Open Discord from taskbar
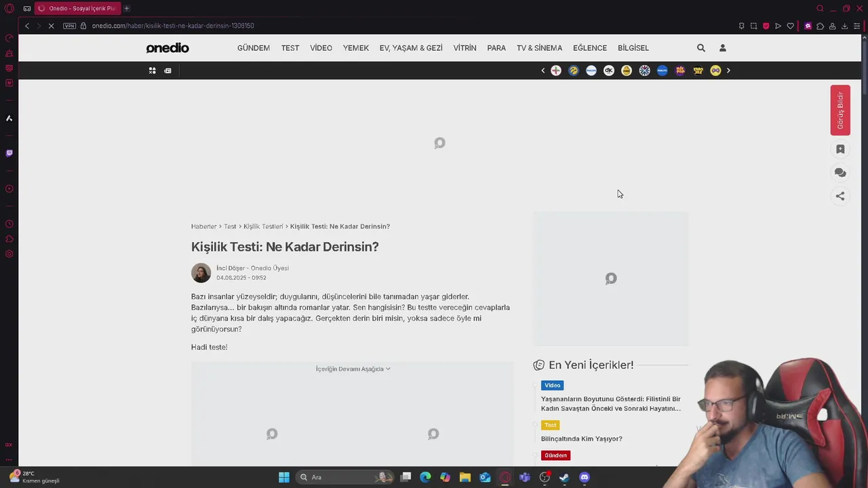Image resolution: width=868 pixels, height=488 pixels. (585, 477)
